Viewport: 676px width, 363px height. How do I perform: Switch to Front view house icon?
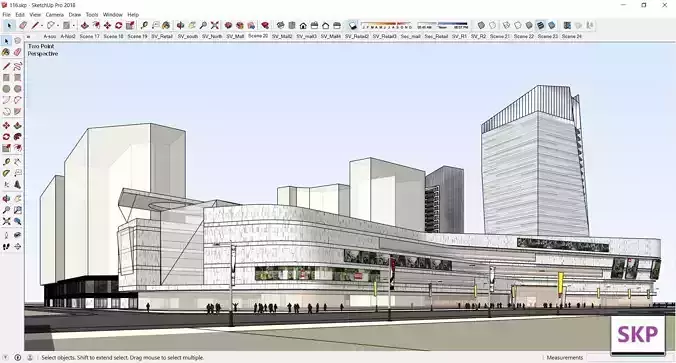[x=303, y=25]
